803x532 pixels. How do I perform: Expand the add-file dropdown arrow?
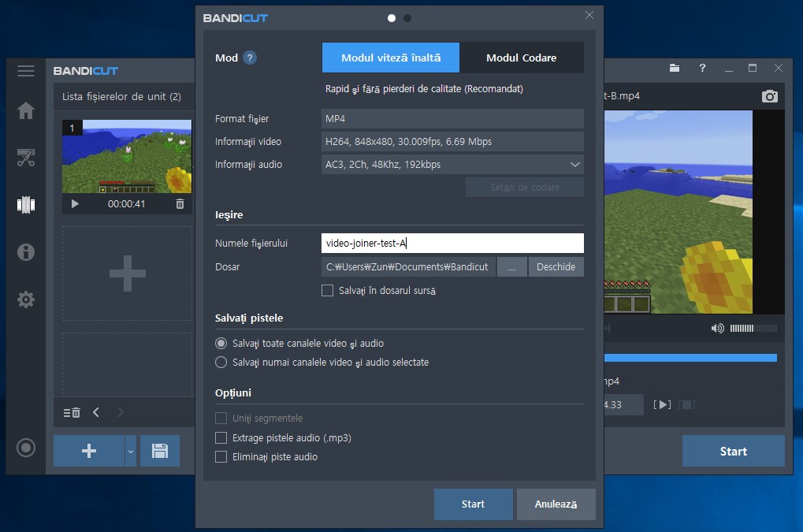coord(131,451)
